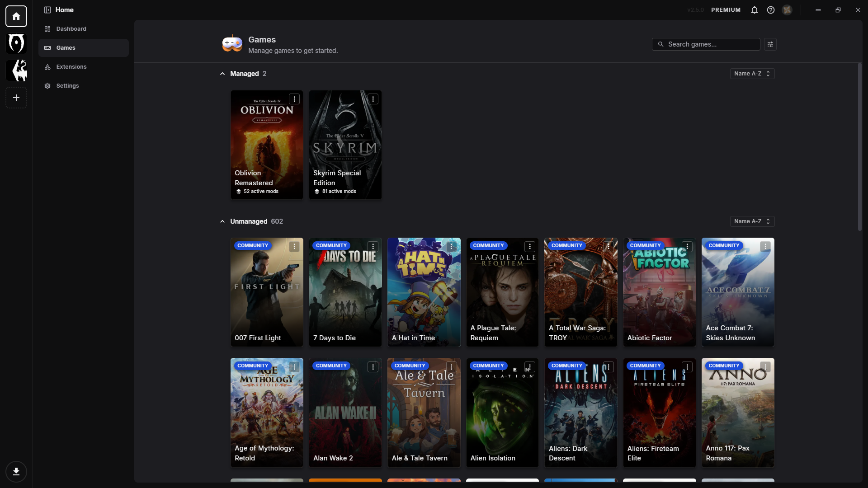Add a new game with plus icon
Viewport: 868px width, 488px height.
point(16,98)
